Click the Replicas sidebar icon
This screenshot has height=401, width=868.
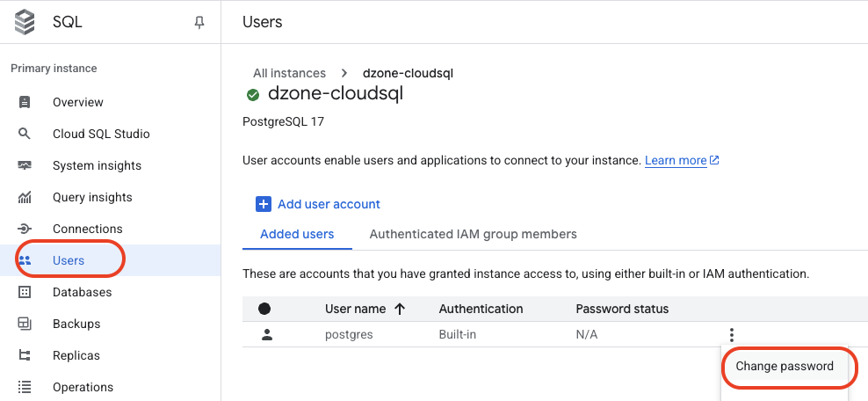pyautogui.click(x=25, y=355)
